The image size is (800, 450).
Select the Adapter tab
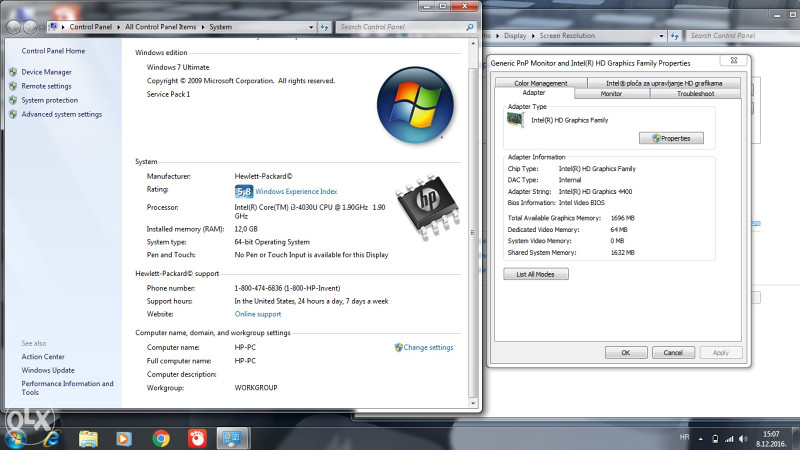[x=534, y=93]
